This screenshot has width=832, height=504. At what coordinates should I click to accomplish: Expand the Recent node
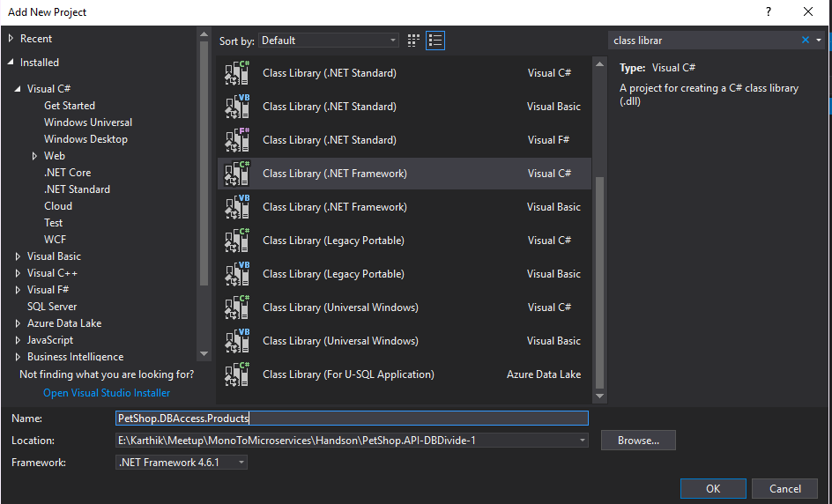[11, 38]
